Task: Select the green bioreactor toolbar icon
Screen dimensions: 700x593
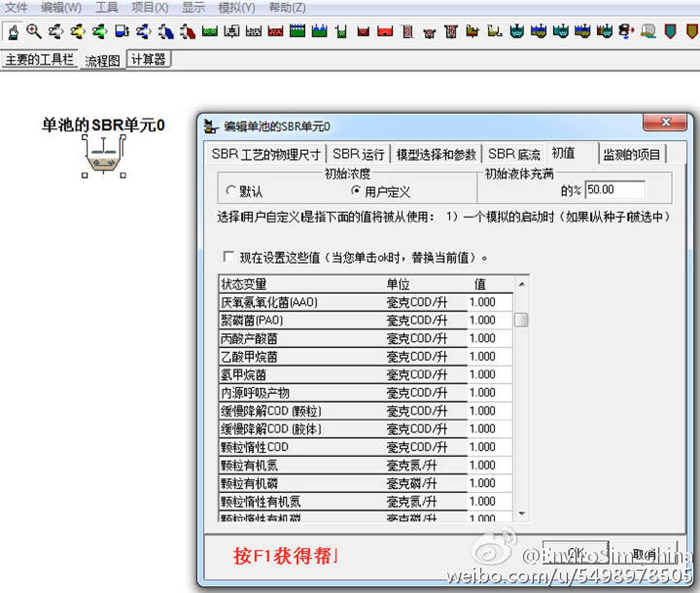Action: click(210, 31)
